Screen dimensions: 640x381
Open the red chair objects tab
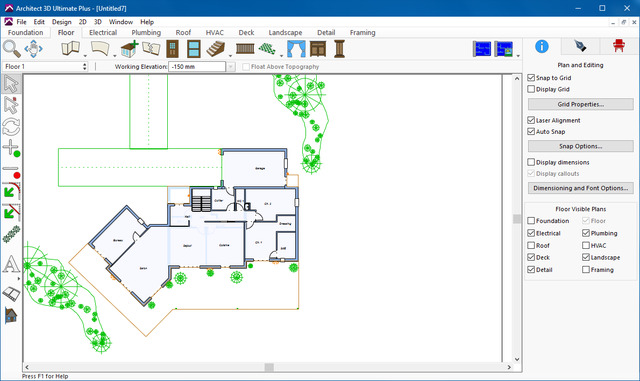[619, 47]
